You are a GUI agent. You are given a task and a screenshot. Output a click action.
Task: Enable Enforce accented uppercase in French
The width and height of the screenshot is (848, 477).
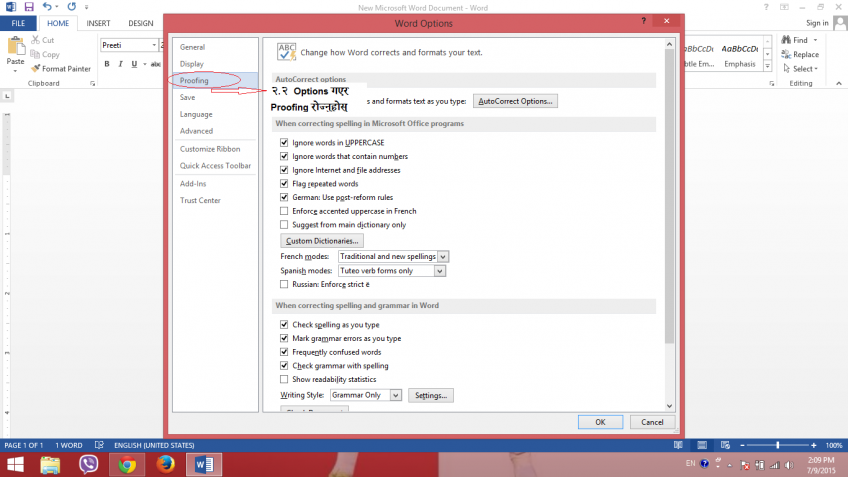click(284, 211)
